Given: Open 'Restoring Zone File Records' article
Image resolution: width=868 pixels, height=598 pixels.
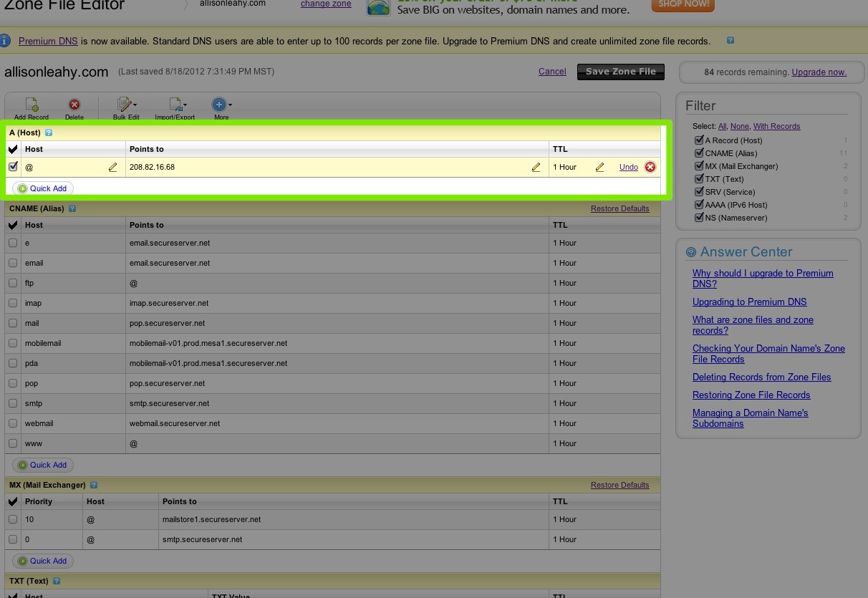Looking at the screenshot, I should (x=751, y=395).
